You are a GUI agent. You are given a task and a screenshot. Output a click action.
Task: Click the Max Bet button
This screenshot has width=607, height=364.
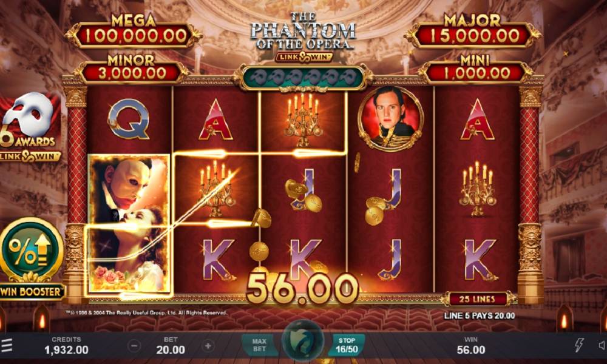coord(259,345)
